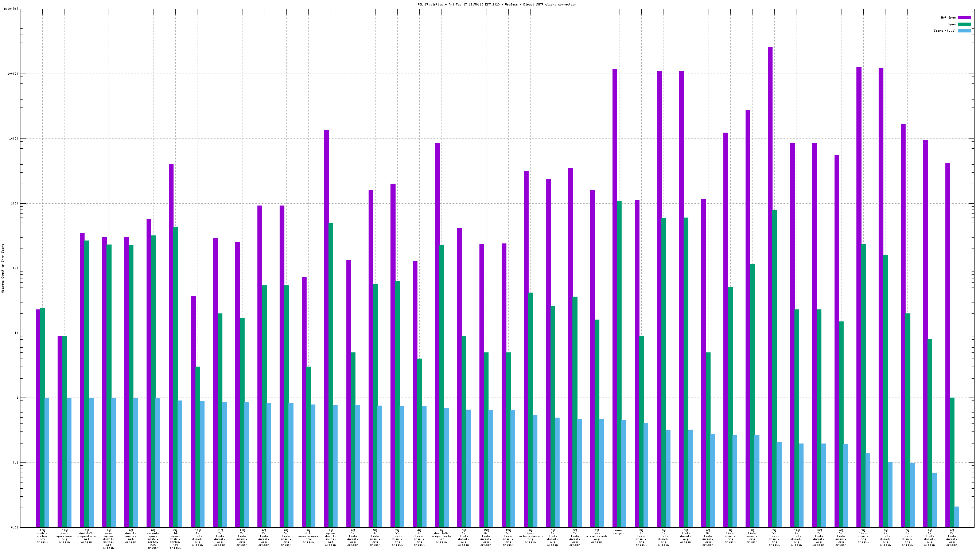This screenshot has height=551, width=980.
Task: Click the green Spam legend swatch
Action: tap(964, 24)
